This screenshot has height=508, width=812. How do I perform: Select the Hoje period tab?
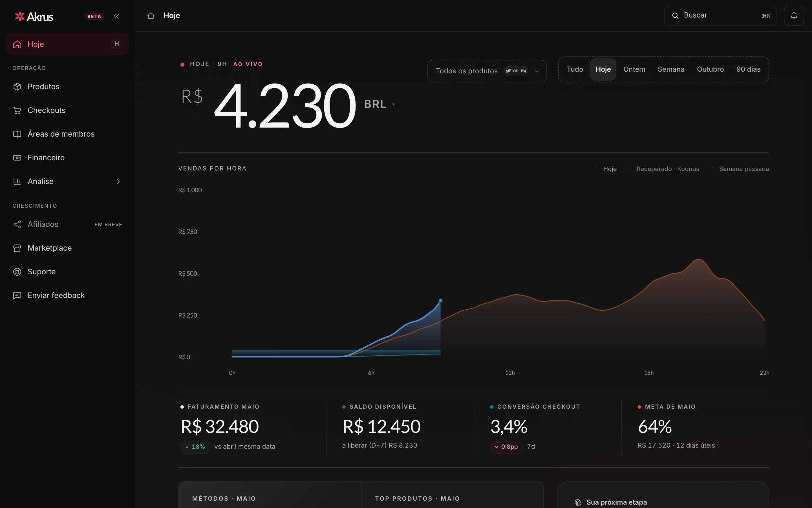coord(603,69)
